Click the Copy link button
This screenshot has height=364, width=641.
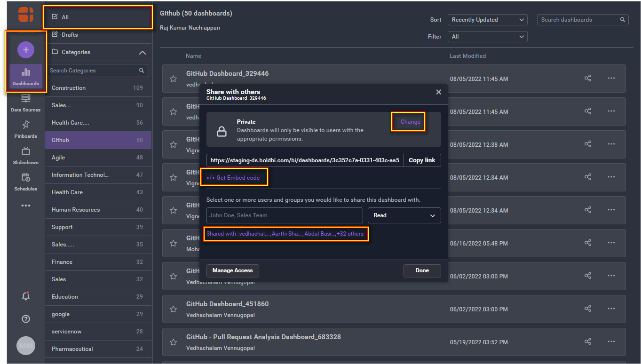point(422,160)
